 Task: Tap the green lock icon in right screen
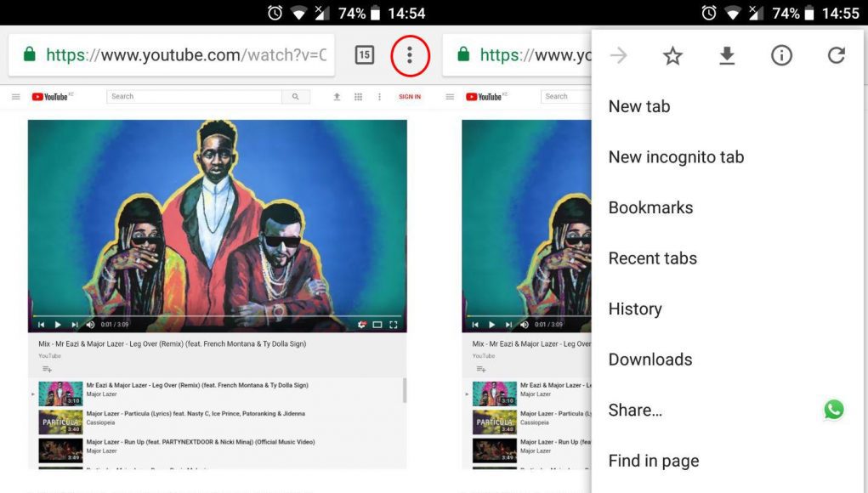point(463,54)
